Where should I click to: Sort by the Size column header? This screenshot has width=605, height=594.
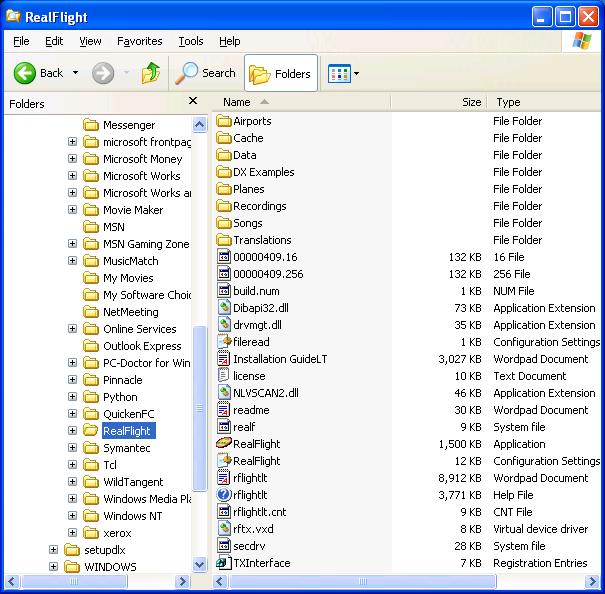click(439, 102)
